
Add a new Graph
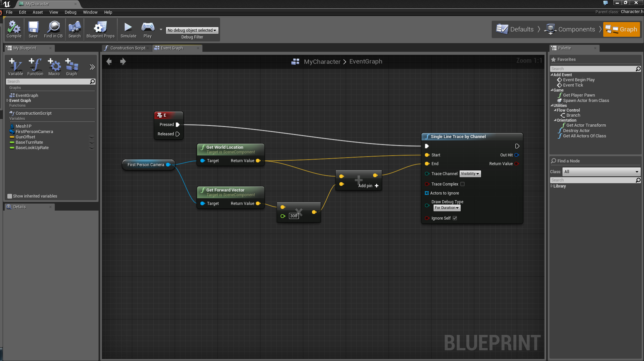[71, 67]
